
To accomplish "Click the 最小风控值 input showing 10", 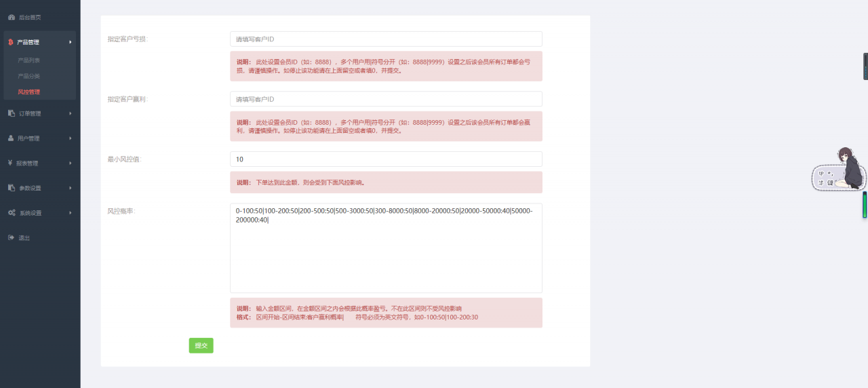I will point(386,159).
